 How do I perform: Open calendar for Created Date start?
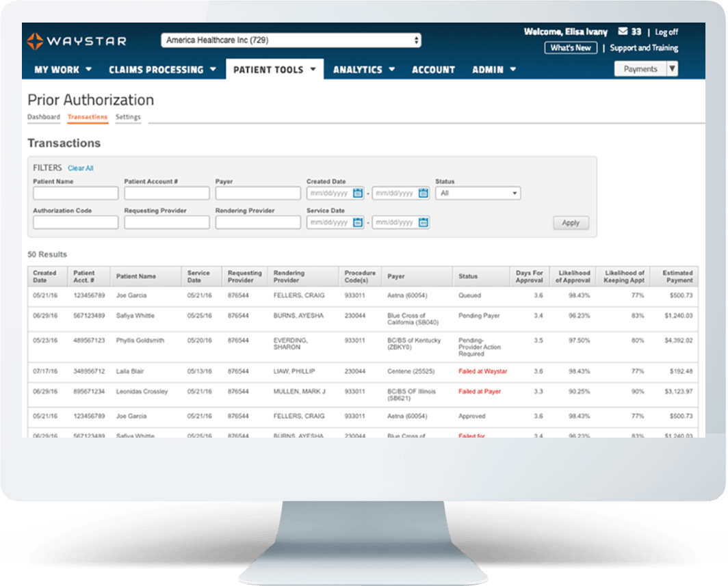pos(357,194)
